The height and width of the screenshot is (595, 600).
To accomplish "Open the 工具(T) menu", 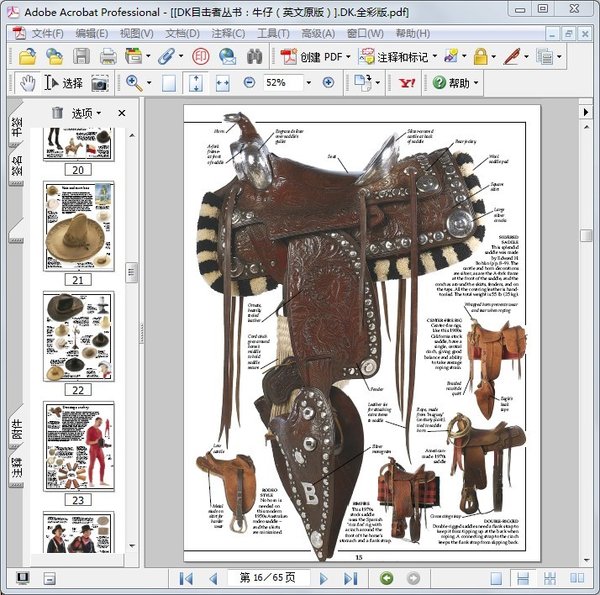I will [273, 33].
